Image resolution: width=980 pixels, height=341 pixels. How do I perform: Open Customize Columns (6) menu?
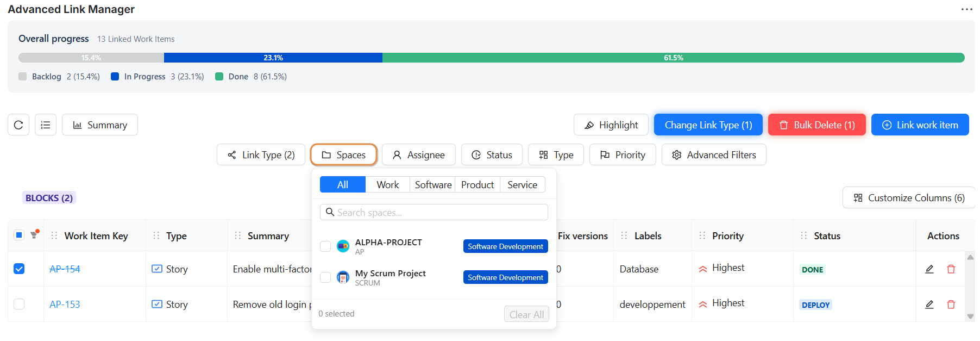coord(909,198)
